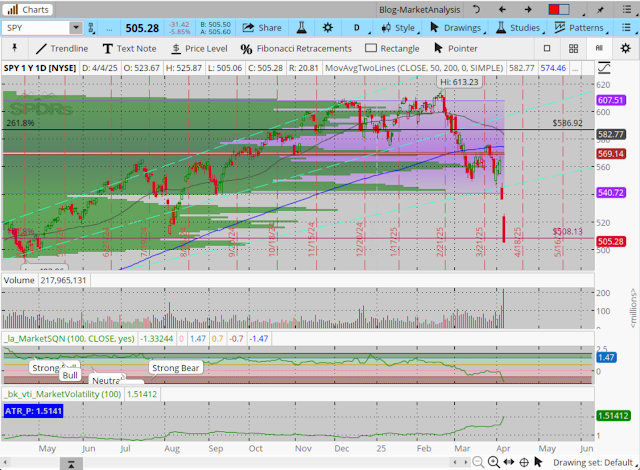Viewport: 640px width, 470px height.
Task: Click the Volume study label
Action: tap(19, 280)
